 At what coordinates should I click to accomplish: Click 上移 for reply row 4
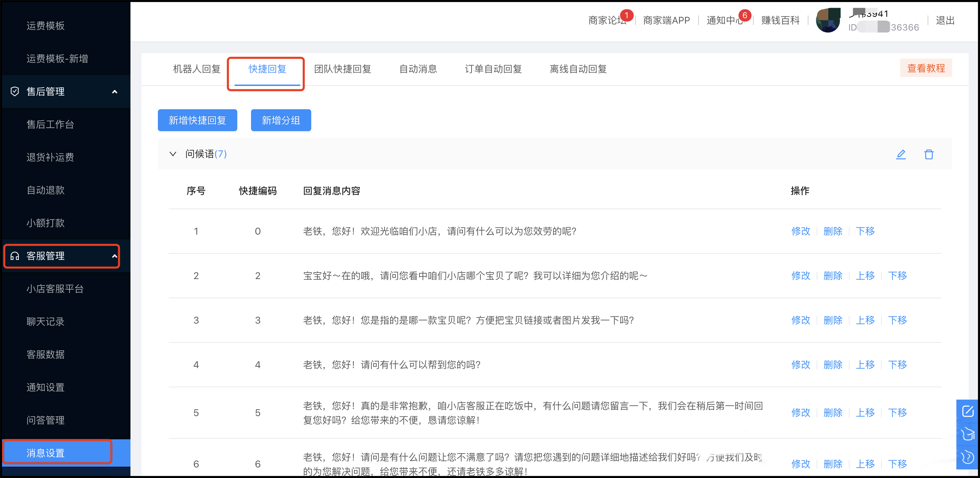click(x=865, y=365)
